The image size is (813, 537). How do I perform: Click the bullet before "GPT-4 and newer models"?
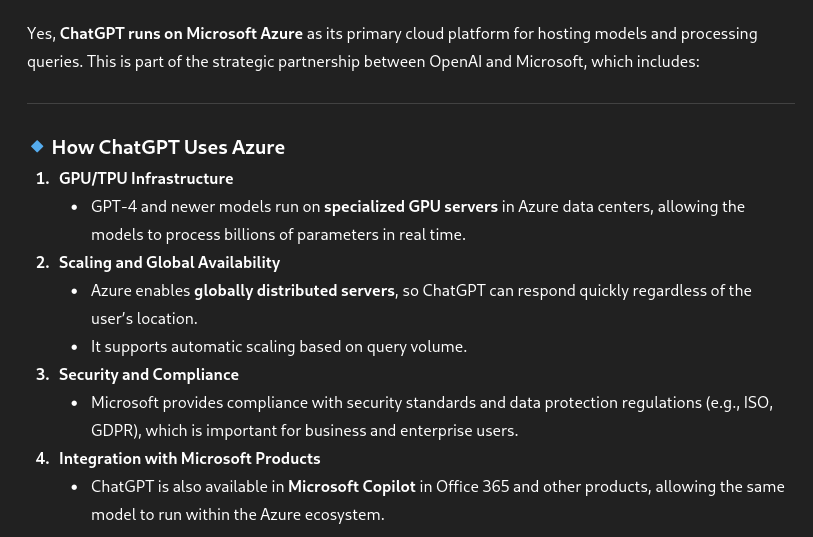pos(75,207)
